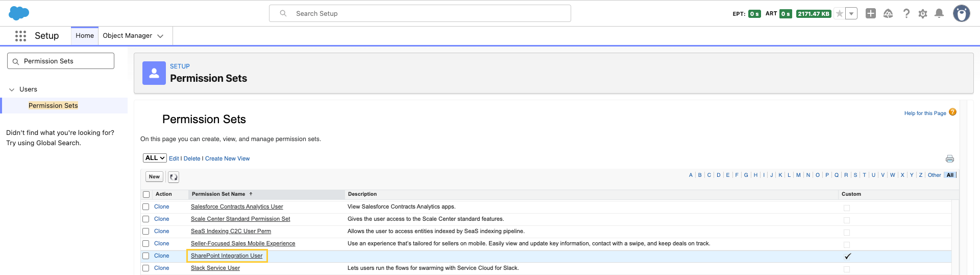Click the Custom column header
The image size is (980, 275).
pos(851,194)
